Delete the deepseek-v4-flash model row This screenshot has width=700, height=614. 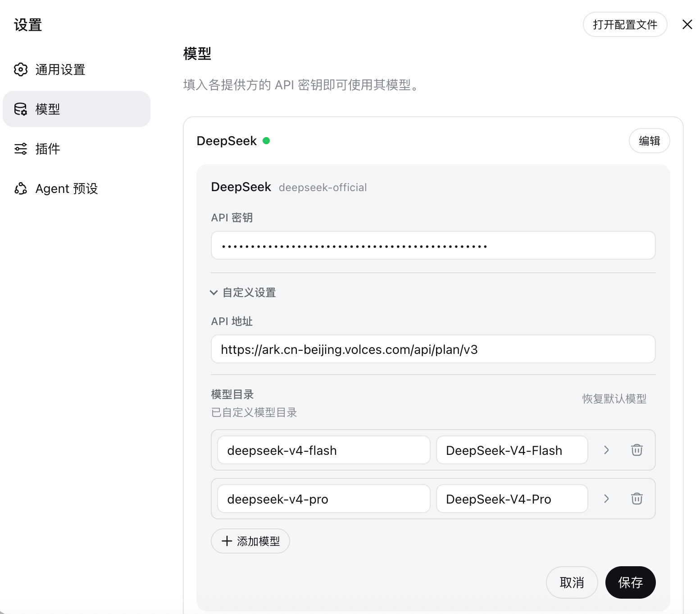pyautogui.click(x=637, y=450)
